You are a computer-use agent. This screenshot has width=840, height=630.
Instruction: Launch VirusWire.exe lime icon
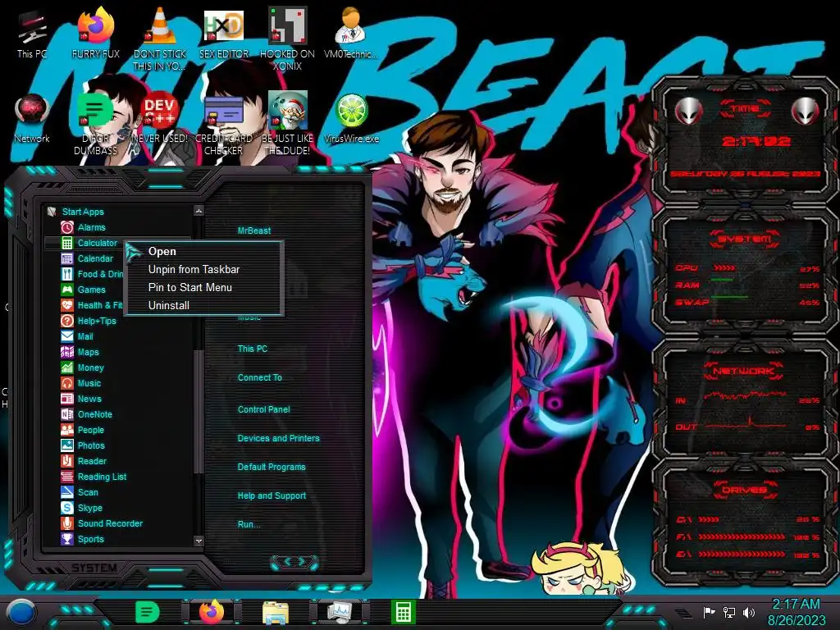[351, 119]
